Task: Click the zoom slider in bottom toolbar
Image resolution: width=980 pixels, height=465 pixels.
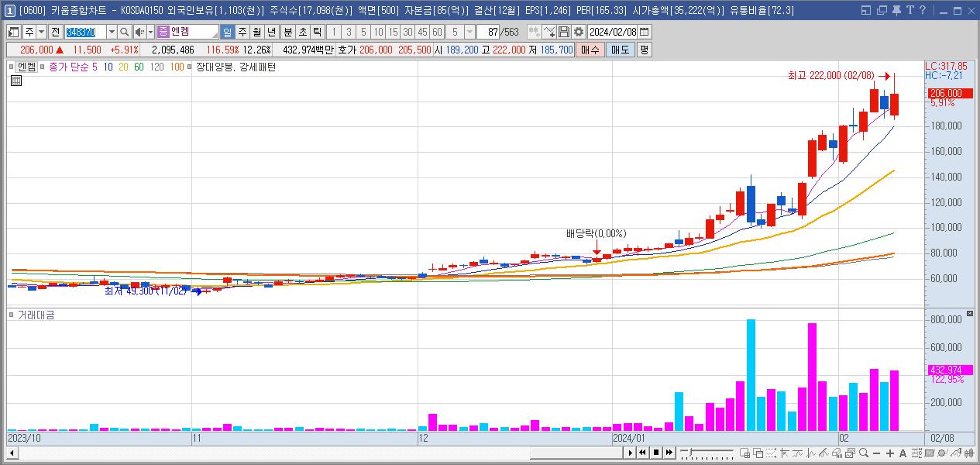Action: (707, 453)
